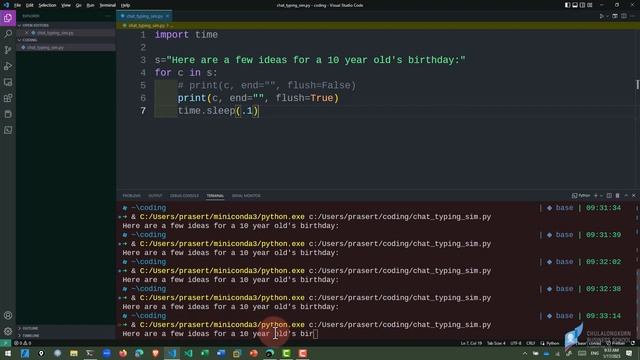Kill the terminal with trash icon

[x=617, y=196]
